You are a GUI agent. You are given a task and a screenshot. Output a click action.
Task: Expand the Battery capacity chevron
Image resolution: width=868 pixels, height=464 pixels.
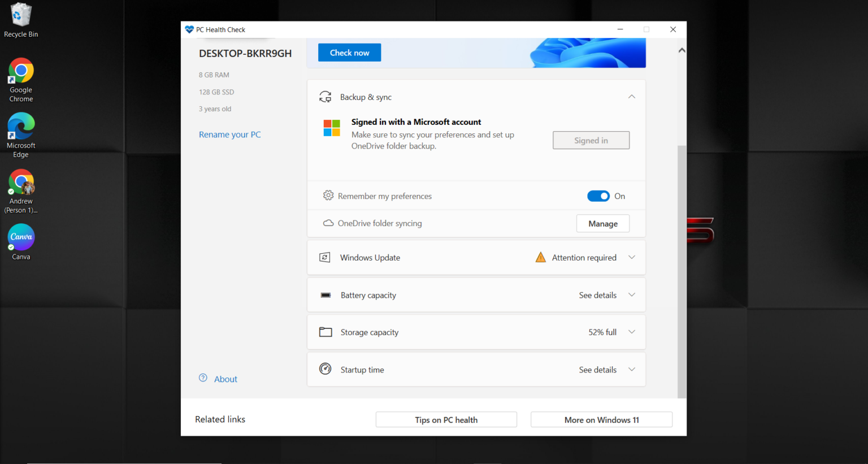click(x=632, y=294)
